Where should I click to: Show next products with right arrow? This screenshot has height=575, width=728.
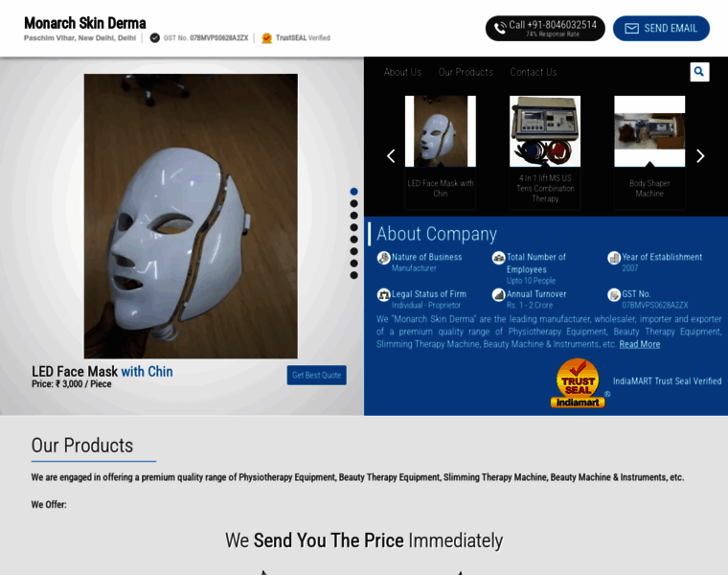[x=700, y=156]
